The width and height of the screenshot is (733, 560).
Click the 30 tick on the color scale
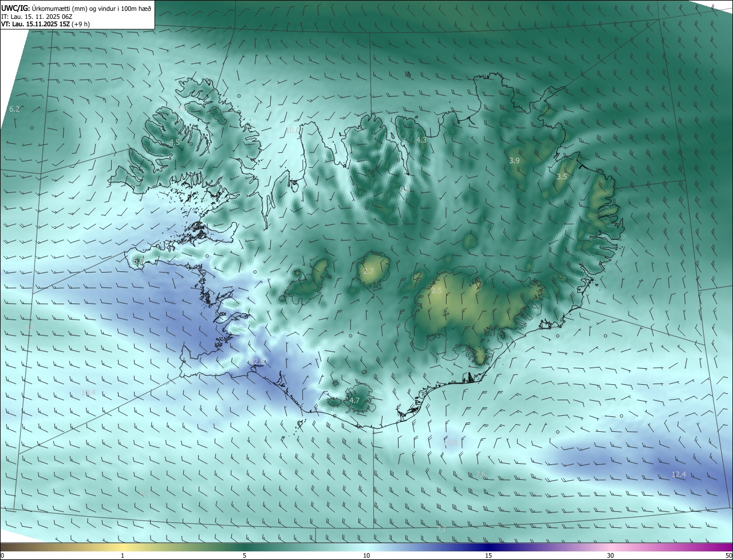click(610, 555)
